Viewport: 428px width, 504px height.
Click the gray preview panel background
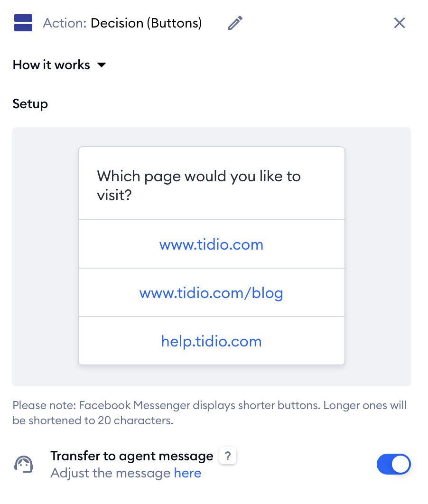click(45, 256)
